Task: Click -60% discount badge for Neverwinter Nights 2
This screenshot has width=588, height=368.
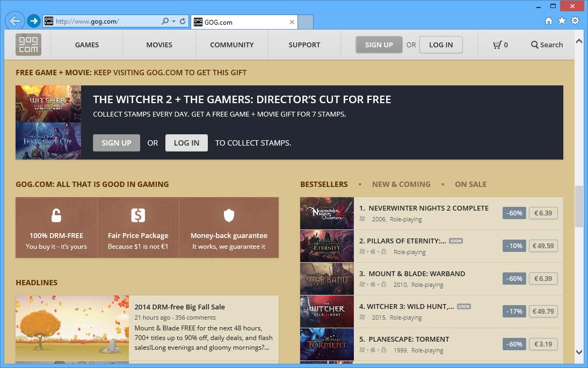Action: (x=514, y=213)
